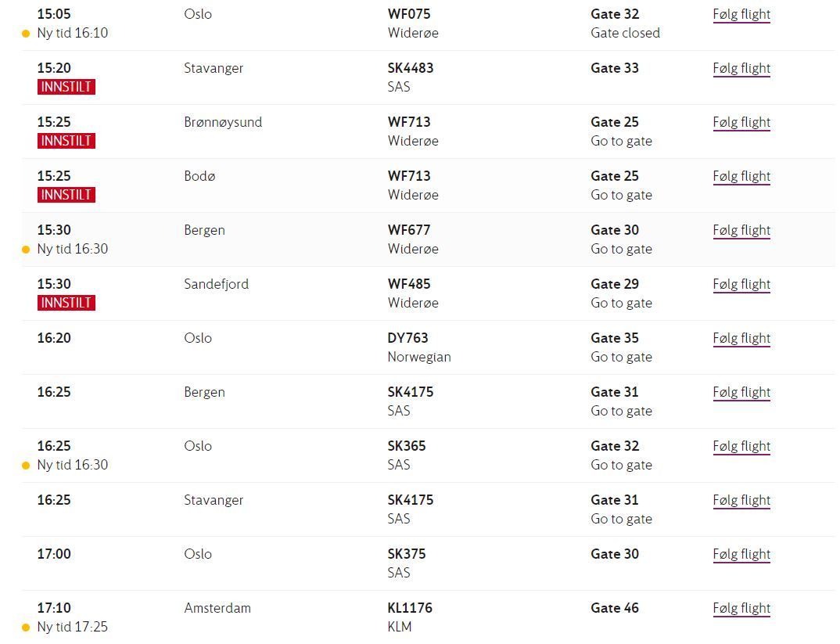This screenshot has height=644, width=840.
Task: Open Følg flight for Bergen WF677
Action: pyautogui.click(x=741, y=231)
